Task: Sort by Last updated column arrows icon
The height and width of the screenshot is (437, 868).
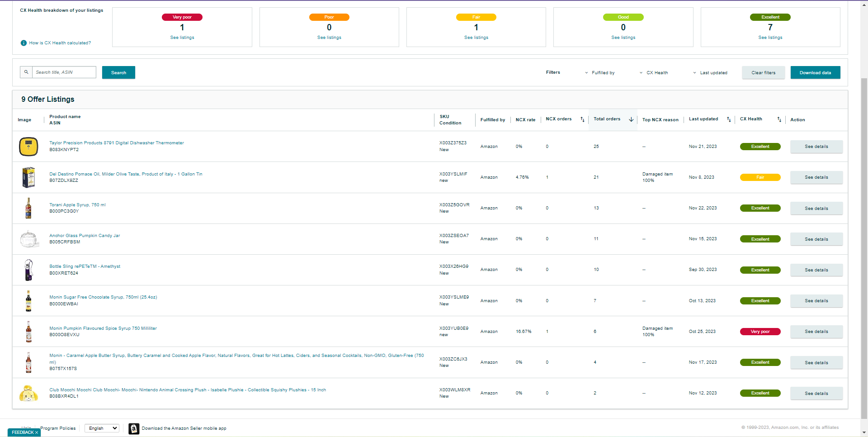Action: (729, 119)
